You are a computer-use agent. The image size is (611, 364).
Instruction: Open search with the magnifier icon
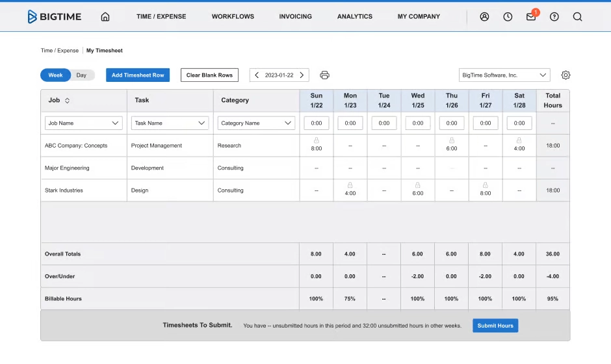tap(577, 17)
